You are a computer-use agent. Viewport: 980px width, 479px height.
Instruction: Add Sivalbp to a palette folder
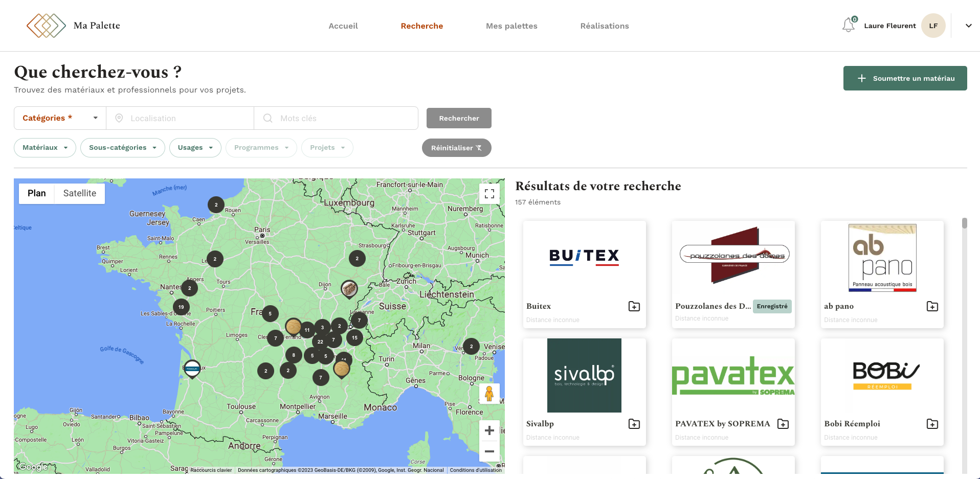click(x=634, y=424)
